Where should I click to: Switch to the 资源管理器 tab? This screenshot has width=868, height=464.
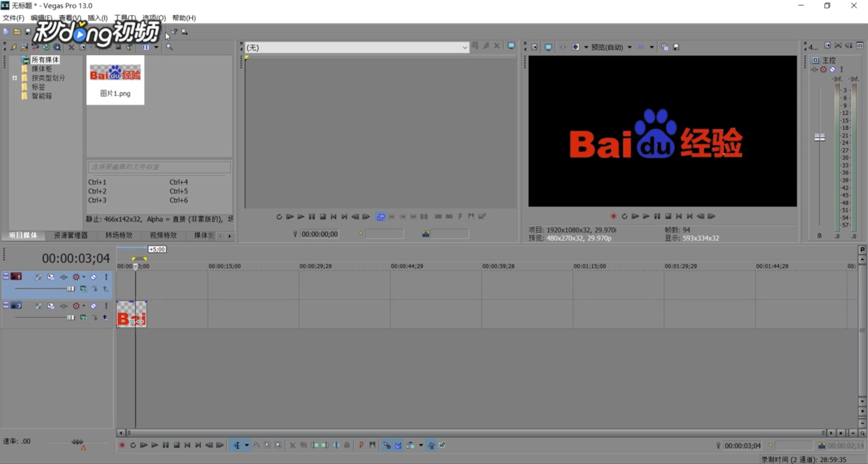tap(71, 235)
